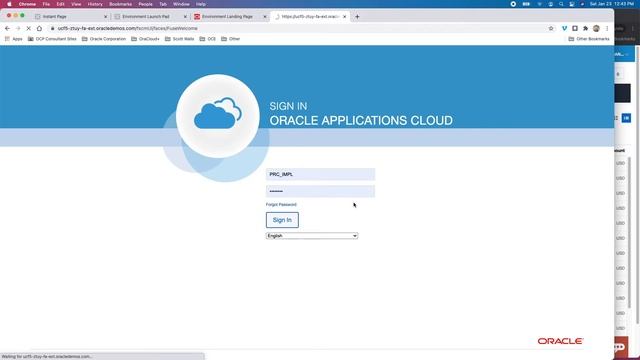This screenshot has width=640, height=360.
Task: Open the OraCloud+ bookmark folder
Action: (145, 39)
